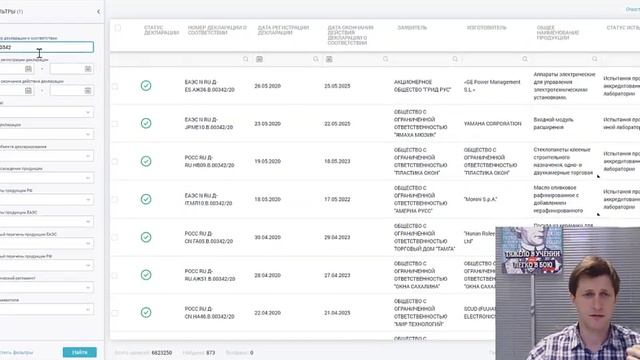Click the reset filters link beside Найти

(16, 352)
